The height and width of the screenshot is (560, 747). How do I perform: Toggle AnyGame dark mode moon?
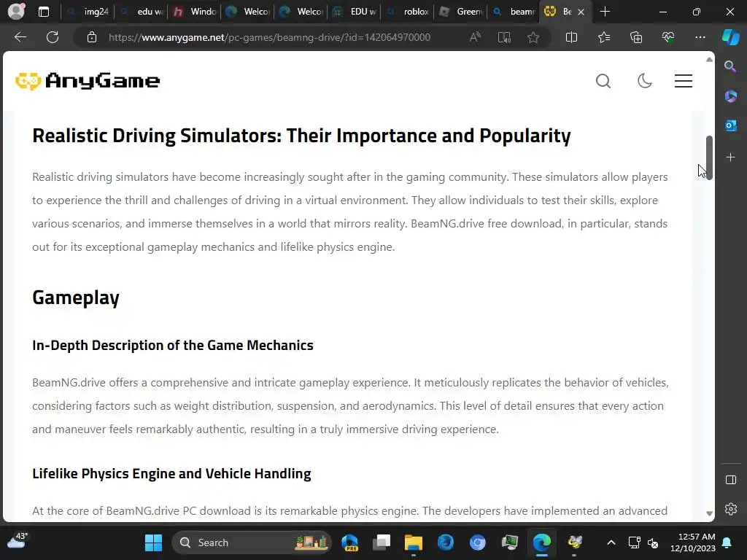tap(645, 81)
